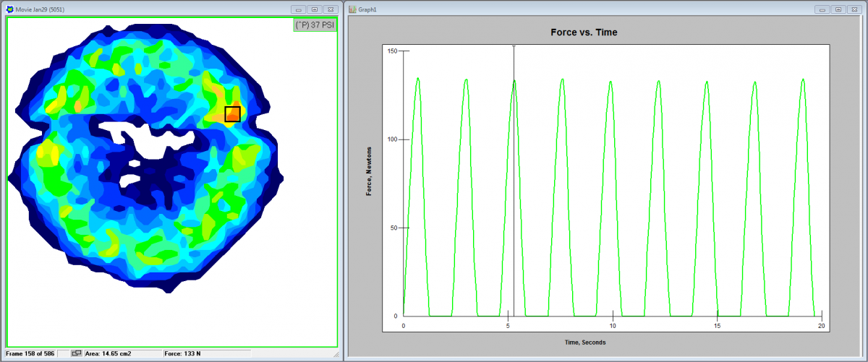Minimize the Graph1 window

click(822, 9)
